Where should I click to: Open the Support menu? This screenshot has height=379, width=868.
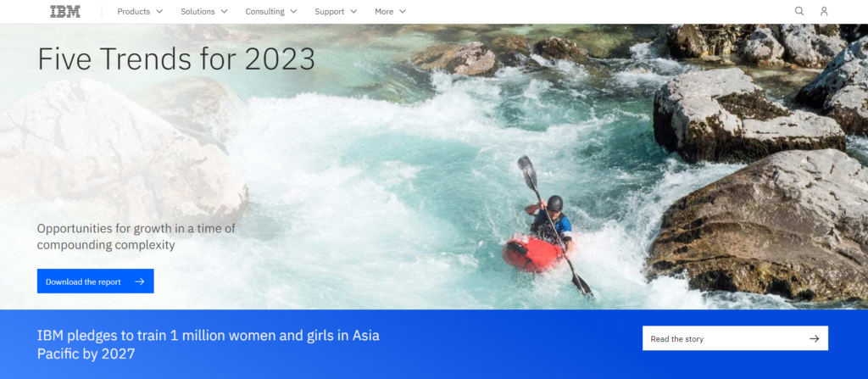(336, 12)
